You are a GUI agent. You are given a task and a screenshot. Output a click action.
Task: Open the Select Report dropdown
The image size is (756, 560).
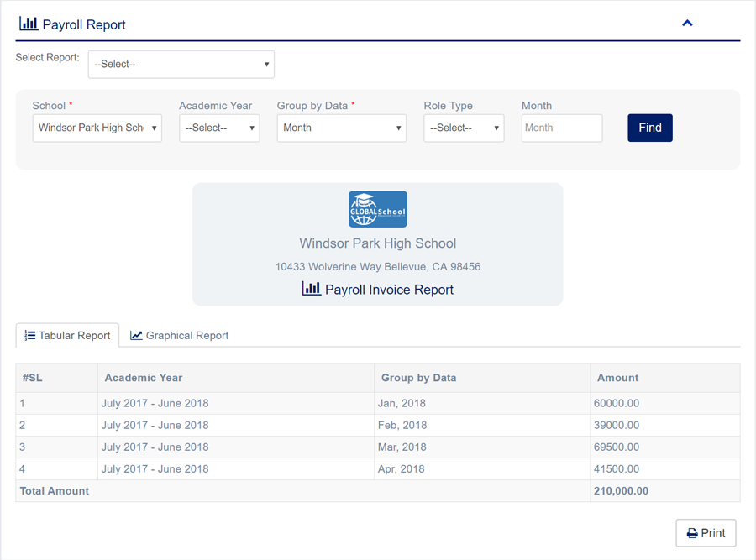(181, 64)
